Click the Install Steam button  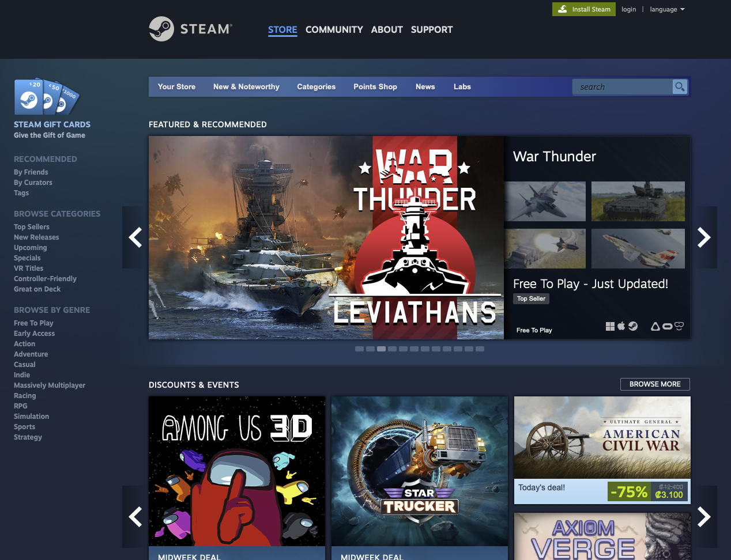(584, 9)
